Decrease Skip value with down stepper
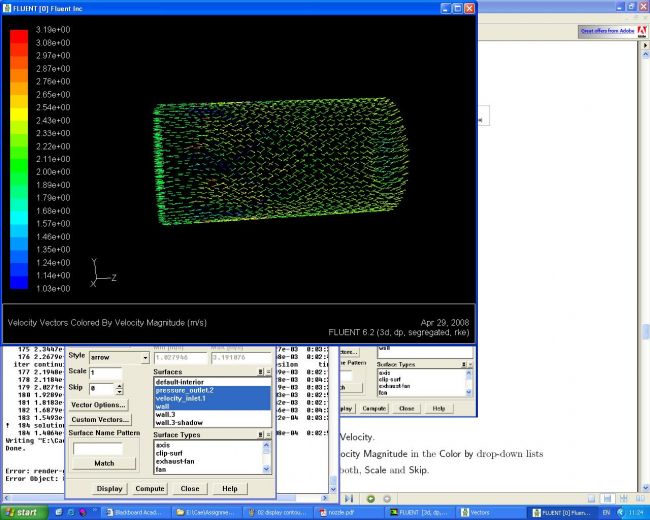 coord(119,391)
